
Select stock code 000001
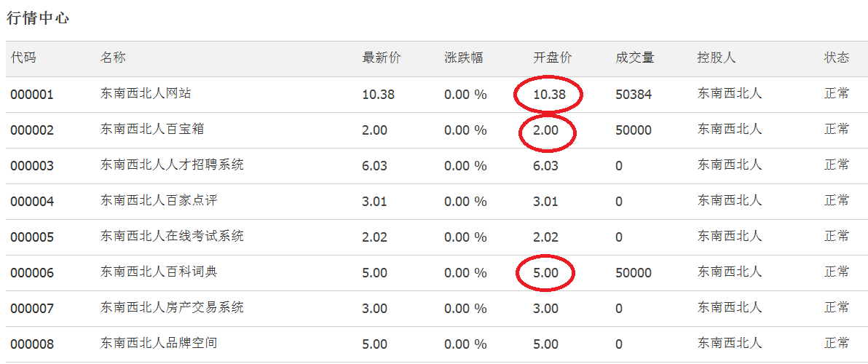32,95
